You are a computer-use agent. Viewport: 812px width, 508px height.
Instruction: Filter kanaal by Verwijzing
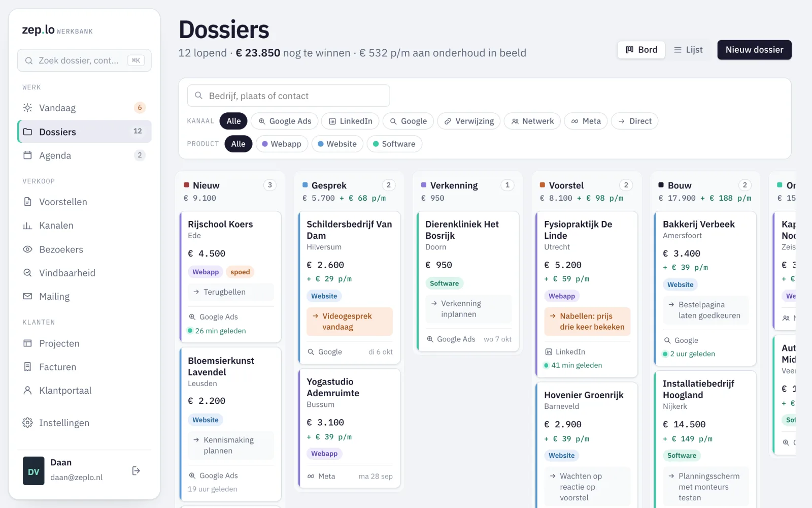click(x=469, y=121)
